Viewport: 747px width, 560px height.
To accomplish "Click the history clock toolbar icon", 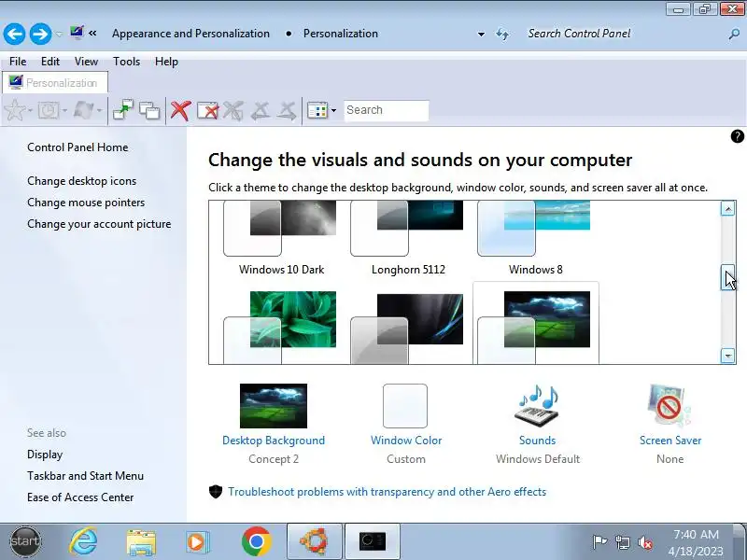I will pos(49,110).
